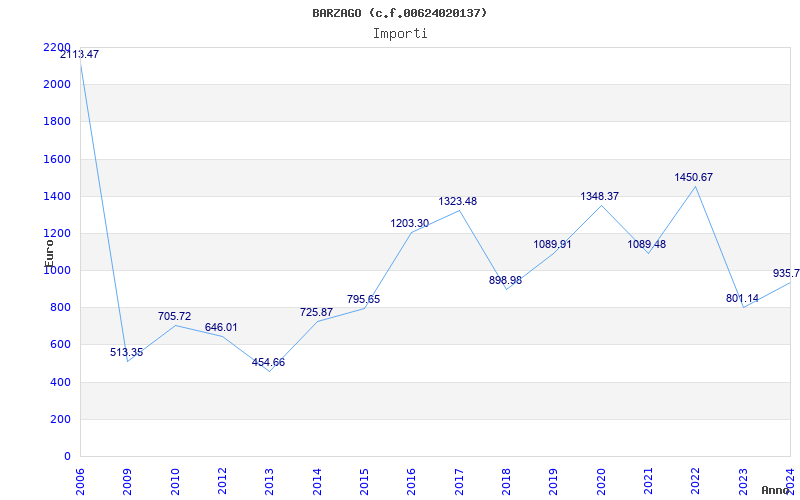
Task: Select the 1200 y-axis tick label
Action: click(57, 233)
